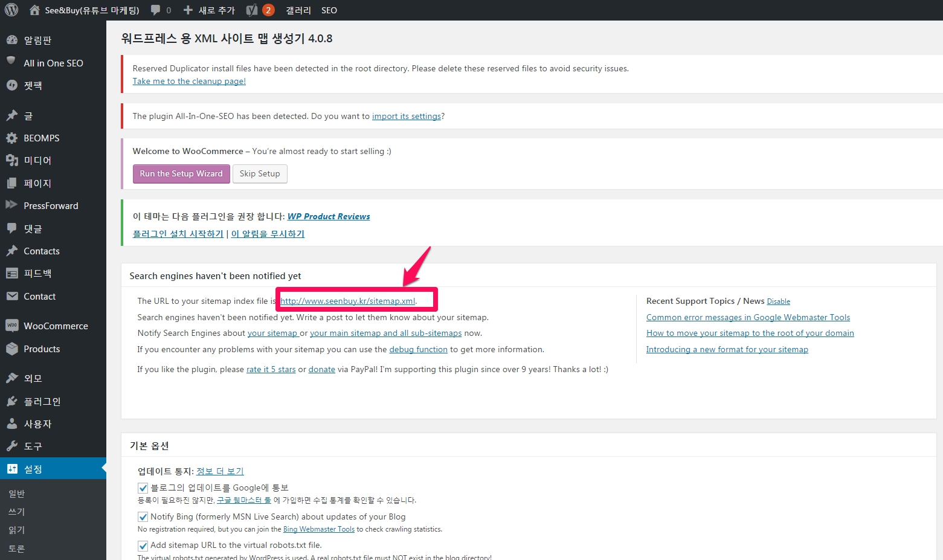Open the PressForward sidebar icon

pos(12,205)
